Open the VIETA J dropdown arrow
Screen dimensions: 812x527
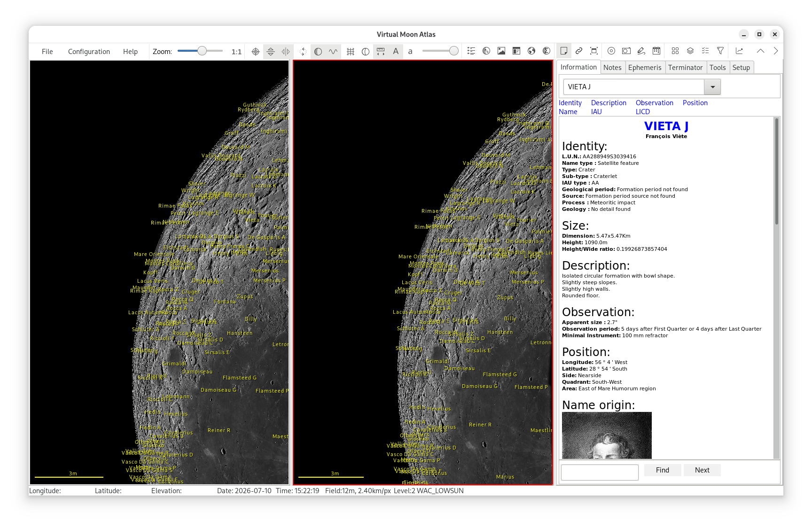pyautogui.click(x=712, y=87)
